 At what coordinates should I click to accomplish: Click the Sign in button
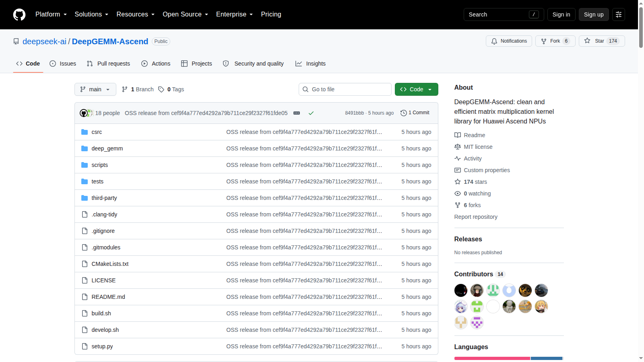561,14
